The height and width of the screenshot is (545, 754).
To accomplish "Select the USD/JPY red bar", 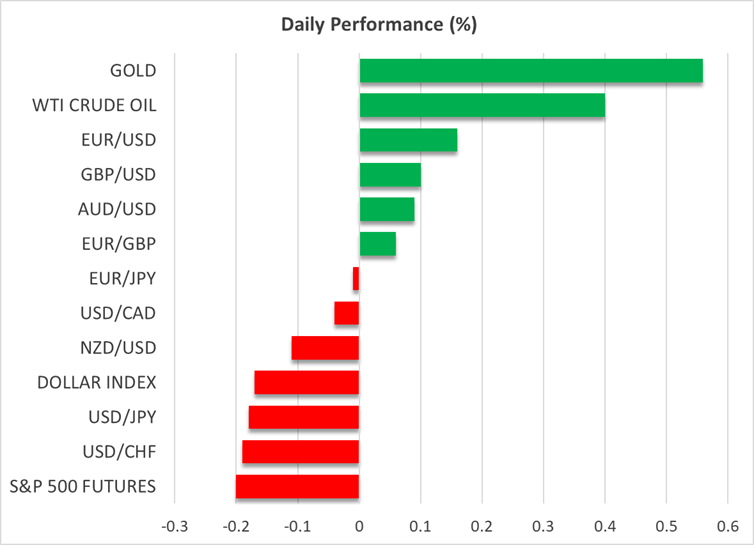I will [303, 417].
